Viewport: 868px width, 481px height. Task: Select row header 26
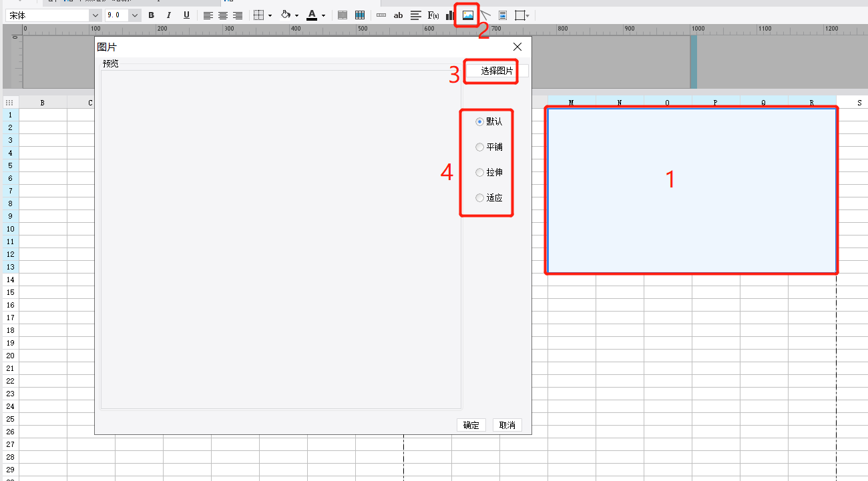coord(10,432)
